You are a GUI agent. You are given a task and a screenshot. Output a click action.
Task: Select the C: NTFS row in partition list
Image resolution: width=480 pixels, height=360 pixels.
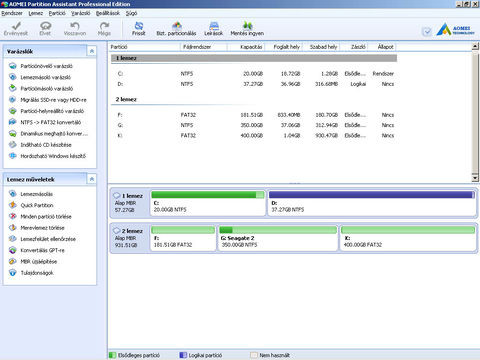click(x=254, y=74)
